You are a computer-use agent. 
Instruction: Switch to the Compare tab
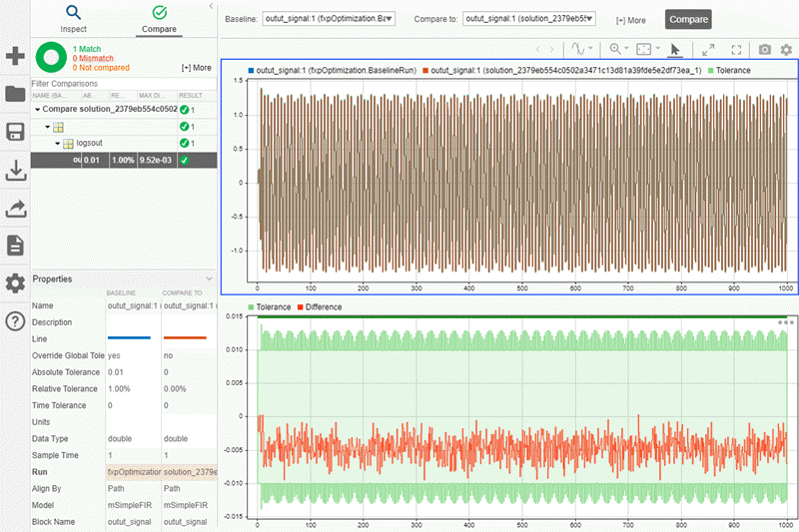(x=160, y=18)
